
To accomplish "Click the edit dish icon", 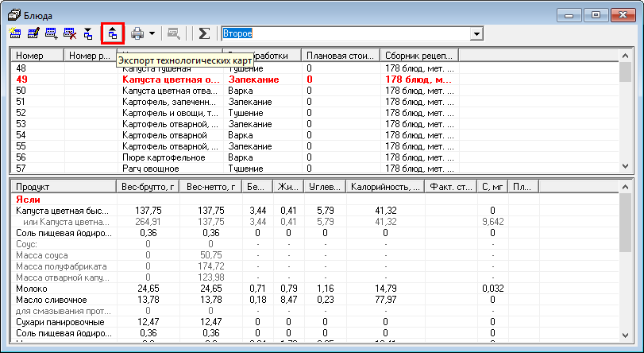I will click(34, 34).
